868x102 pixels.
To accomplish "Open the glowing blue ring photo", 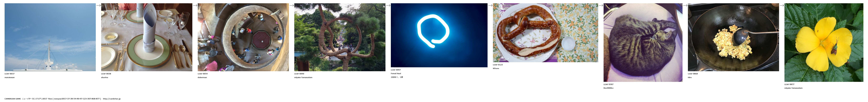I will (439, 35).
